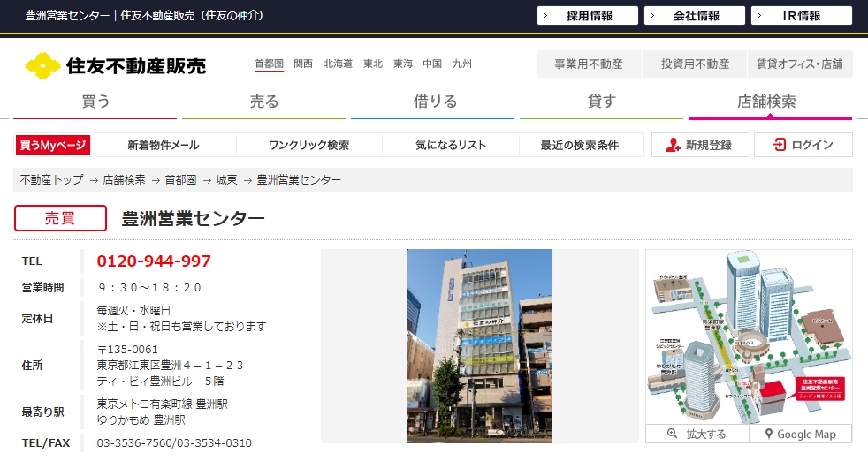Select the 九州 region
This screenshot has height=461, width=868.
tap(462, 64)
